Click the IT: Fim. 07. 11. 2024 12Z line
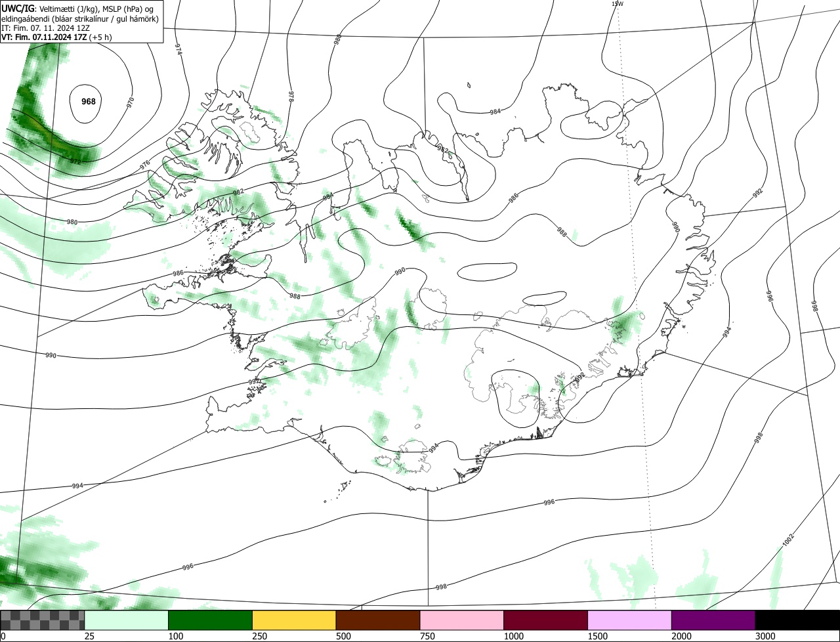This screenshot has width=840, height=642. 45,28
